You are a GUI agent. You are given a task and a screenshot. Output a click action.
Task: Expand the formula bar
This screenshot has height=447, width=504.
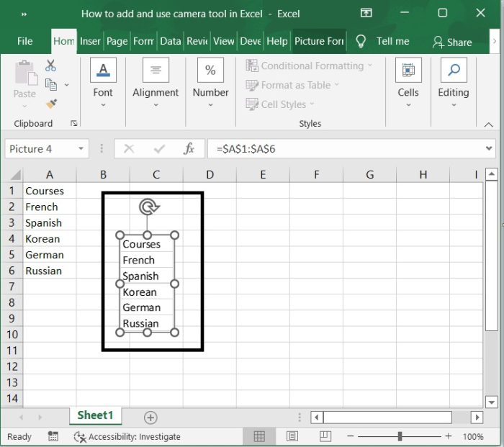[489, 149]
